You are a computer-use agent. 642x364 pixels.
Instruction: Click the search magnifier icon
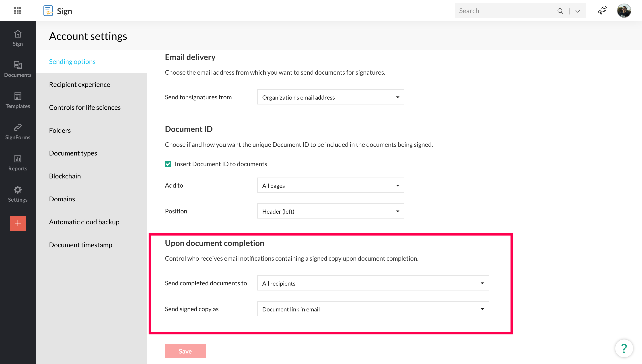[560, 11]
